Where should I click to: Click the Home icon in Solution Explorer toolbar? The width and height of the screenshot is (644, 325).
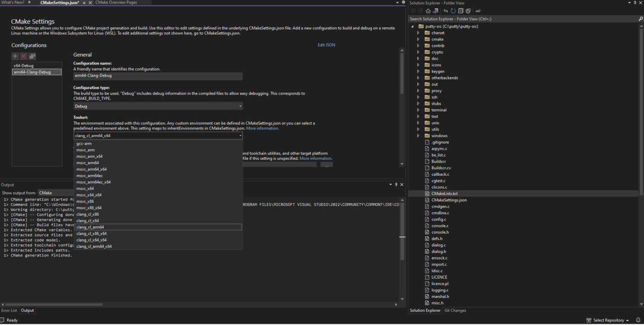428,11
